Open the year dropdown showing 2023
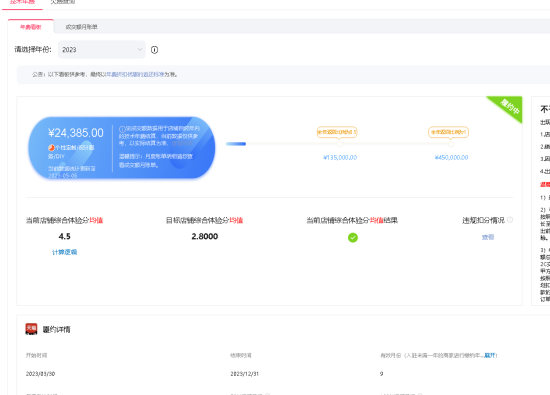 pos(102,49)
